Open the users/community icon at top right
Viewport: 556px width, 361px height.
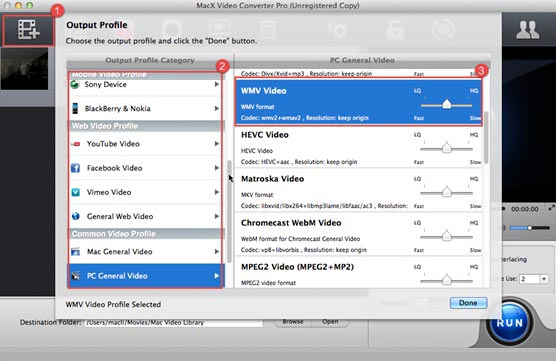(528, 30)
